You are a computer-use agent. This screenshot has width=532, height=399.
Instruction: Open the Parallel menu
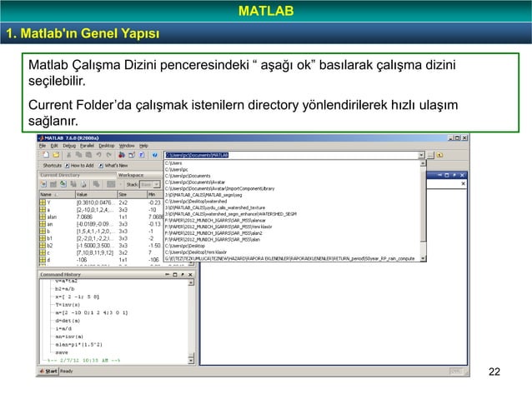pos(87,146)
